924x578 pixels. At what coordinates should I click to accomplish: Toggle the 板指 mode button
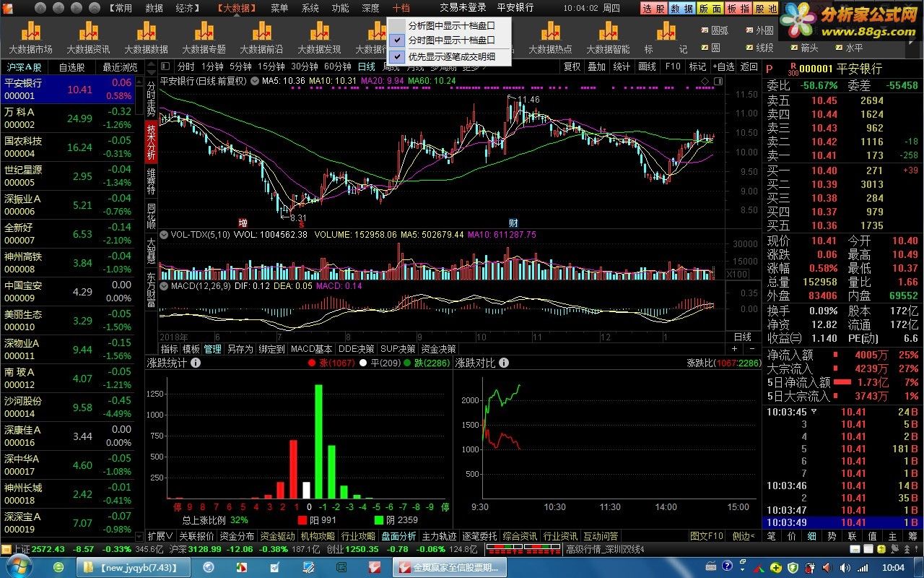tap(738, 8)
